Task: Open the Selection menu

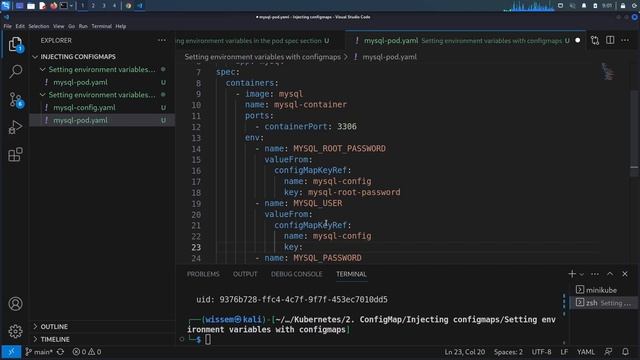Action: 39,26
